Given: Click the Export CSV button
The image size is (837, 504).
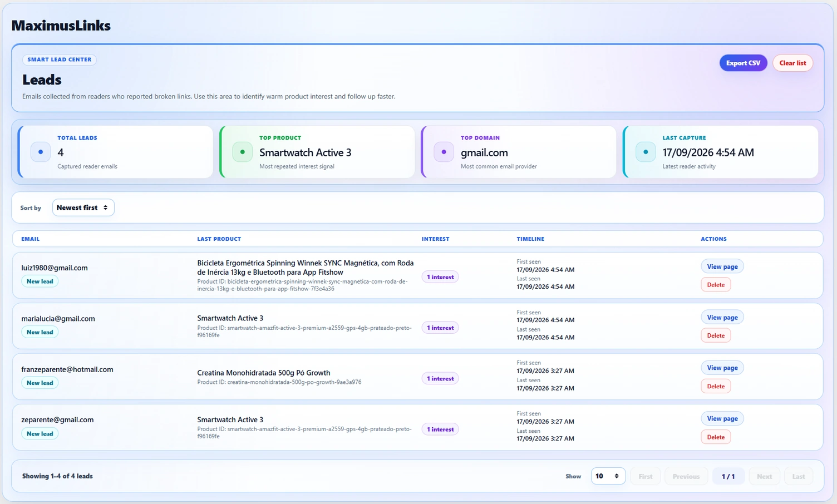Looking at the screenshot, I should [x=743, y=63].
